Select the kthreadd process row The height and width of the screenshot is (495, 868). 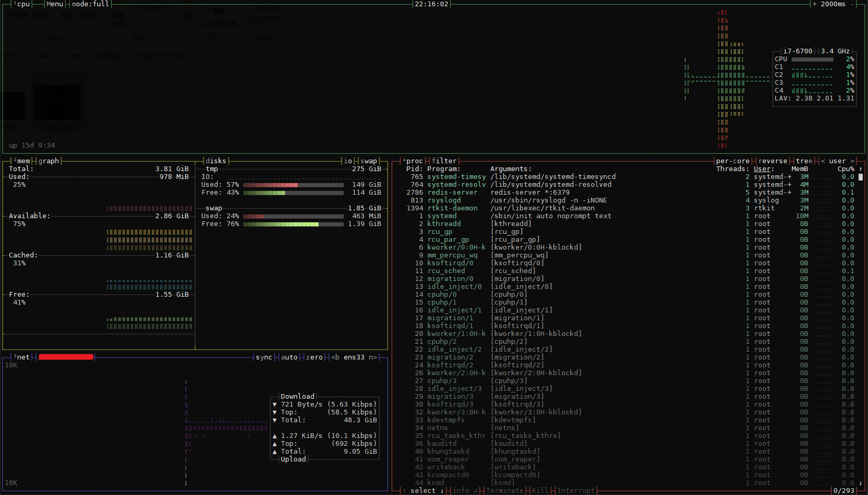coord(630,224)
